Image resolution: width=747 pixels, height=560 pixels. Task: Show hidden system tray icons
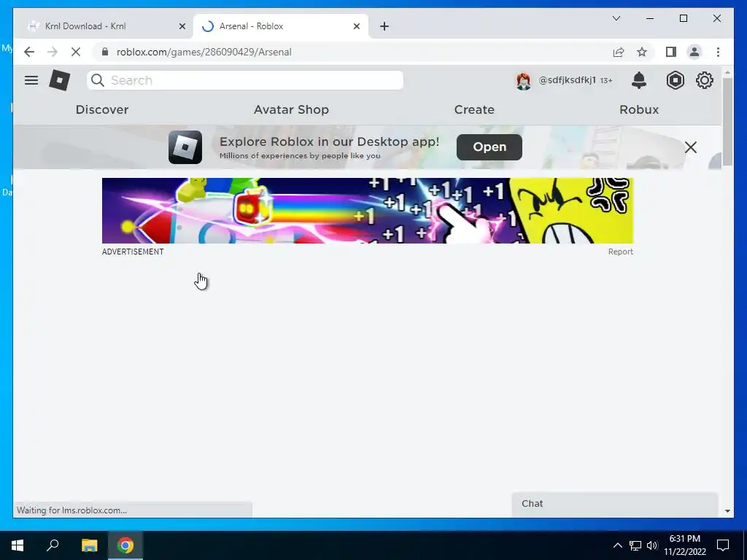617,545
